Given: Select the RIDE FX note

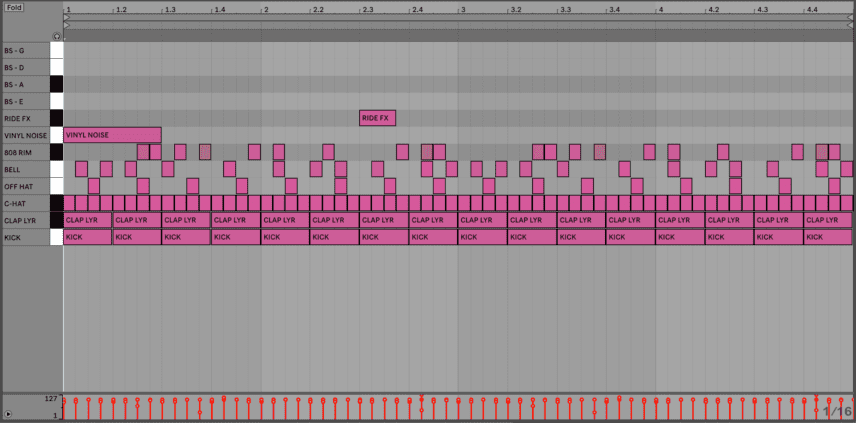Looking at the screenshot, I should click(377, 118).
